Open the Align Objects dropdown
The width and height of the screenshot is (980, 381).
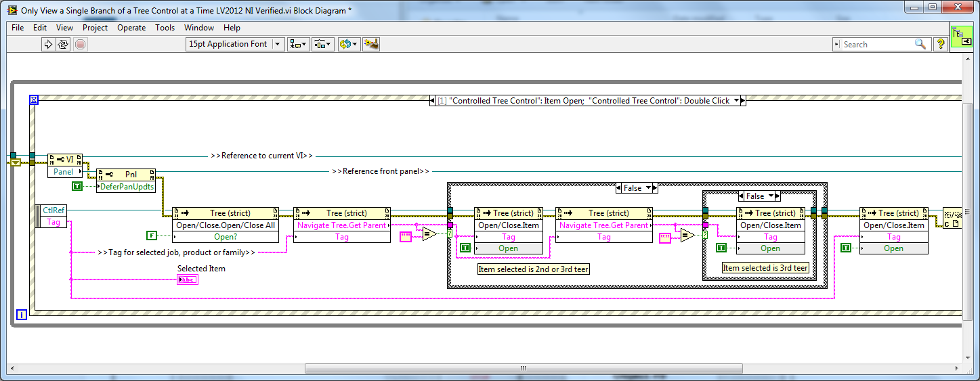pos(299,44)
